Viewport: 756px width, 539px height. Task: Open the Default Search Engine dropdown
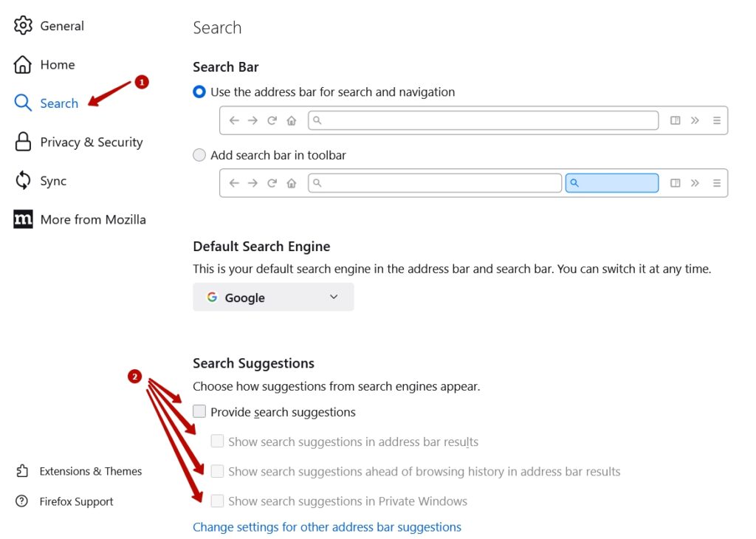[273, 297]
